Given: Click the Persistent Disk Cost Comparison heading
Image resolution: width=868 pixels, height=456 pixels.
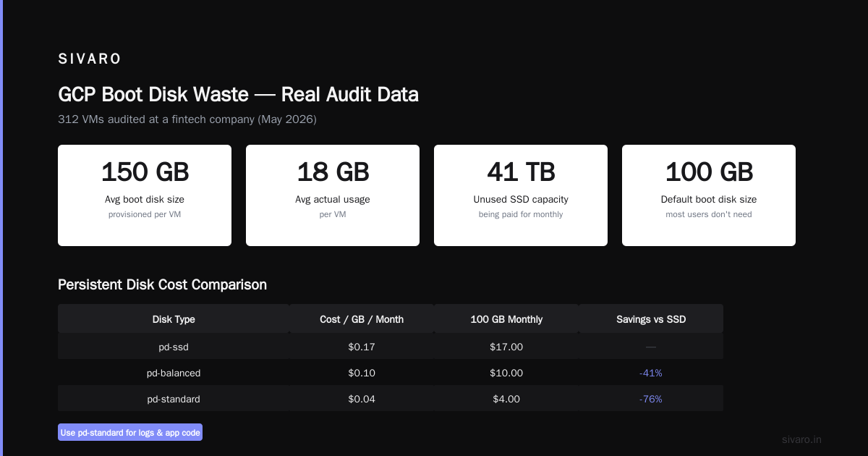Looking at the screenshot, I should pyautogui.click(x=162, y=284).
